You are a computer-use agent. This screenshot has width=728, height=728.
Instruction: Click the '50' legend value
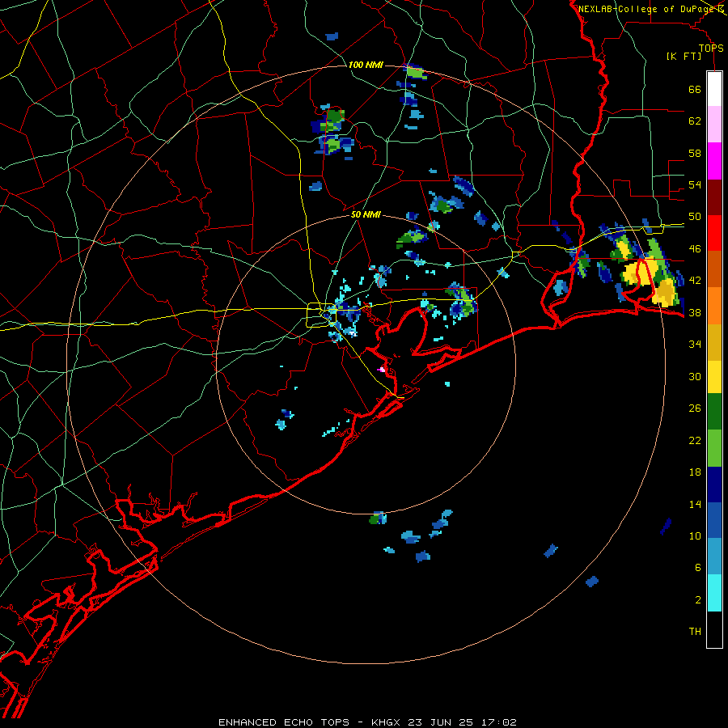[x=695, y=217]
